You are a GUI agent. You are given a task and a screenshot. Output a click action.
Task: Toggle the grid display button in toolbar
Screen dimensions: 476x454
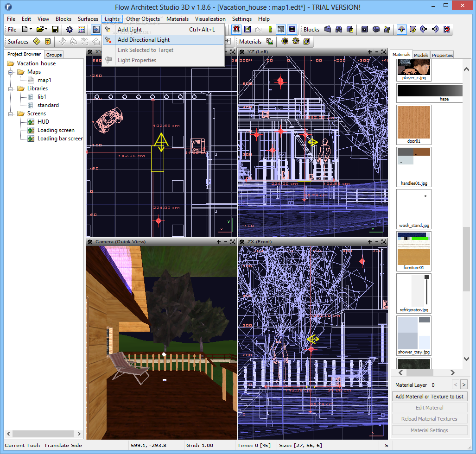281,30
